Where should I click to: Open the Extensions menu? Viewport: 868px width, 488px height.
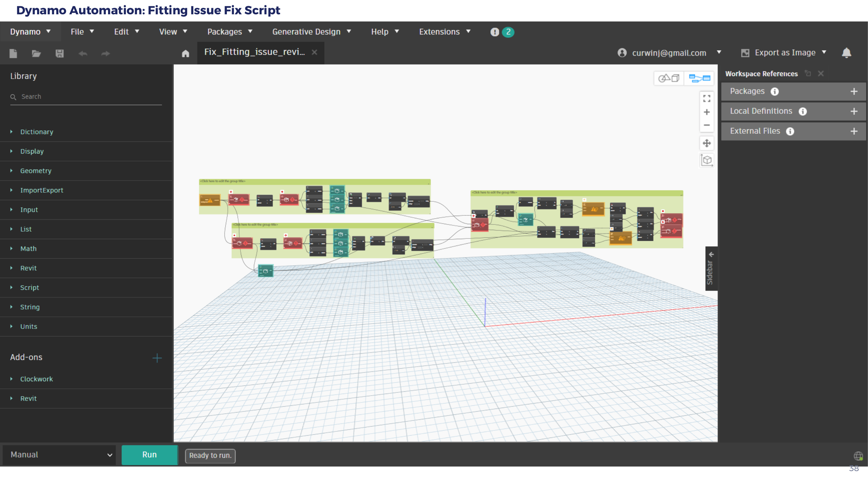tap(445, 32)
